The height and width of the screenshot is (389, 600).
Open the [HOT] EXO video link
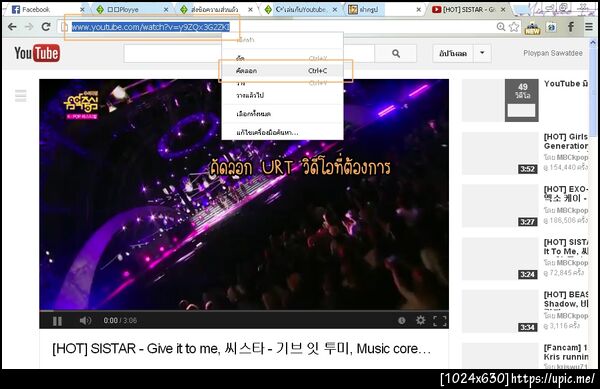(x=566, y=194)
